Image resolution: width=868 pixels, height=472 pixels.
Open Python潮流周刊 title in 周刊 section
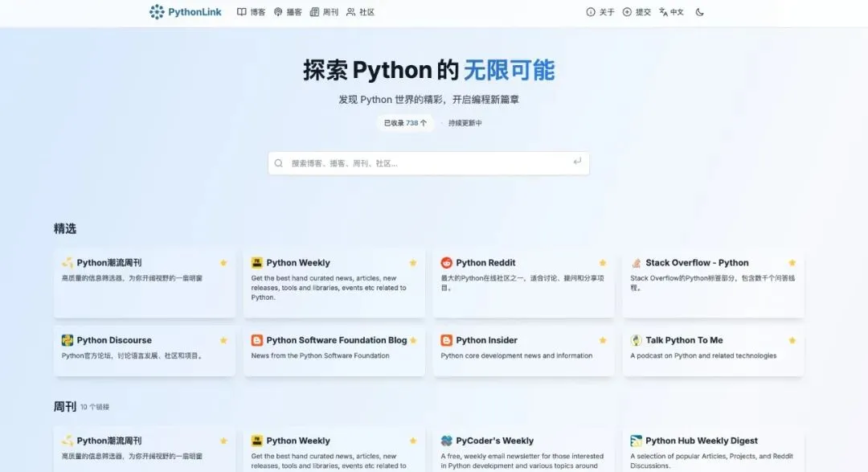click(x=109, y=441)
